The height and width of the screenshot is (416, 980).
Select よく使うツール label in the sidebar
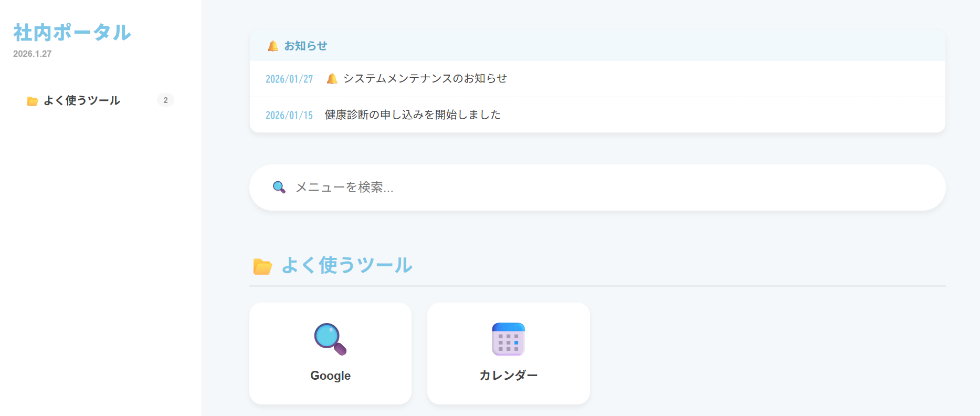click(x=82, y=100)
